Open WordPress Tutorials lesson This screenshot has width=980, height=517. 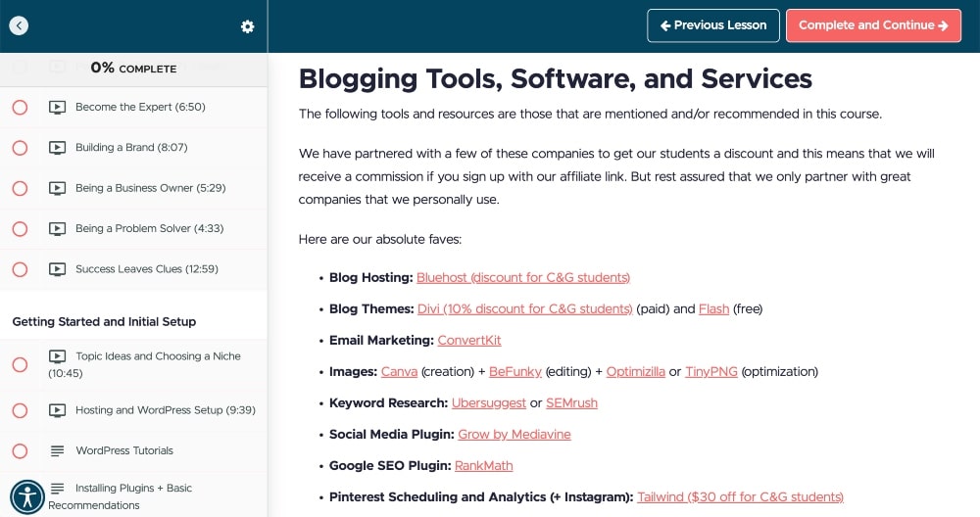(124, 450)
